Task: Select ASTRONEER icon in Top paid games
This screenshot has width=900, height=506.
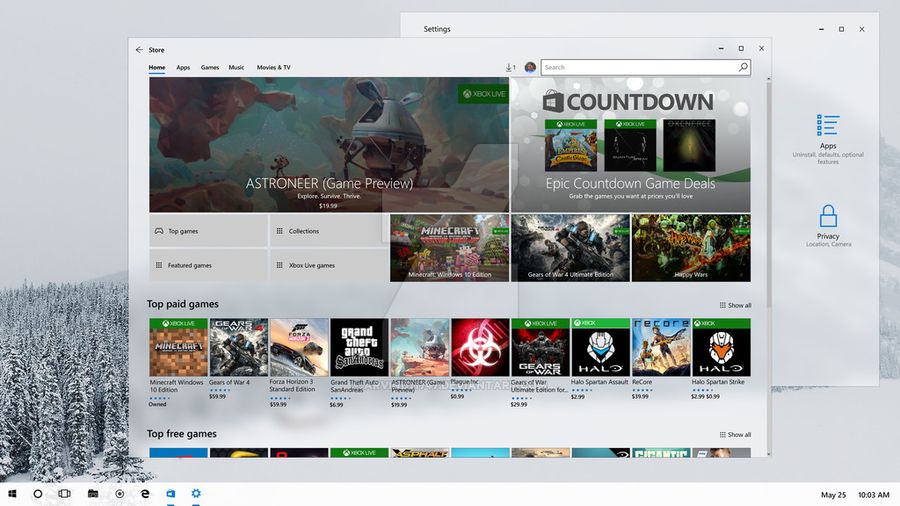Action: [420, 347]
